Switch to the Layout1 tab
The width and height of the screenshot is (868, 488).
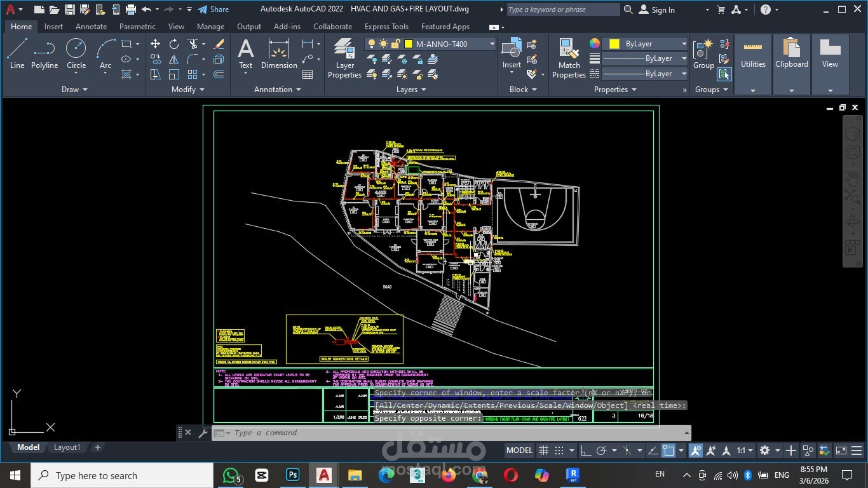67,447
